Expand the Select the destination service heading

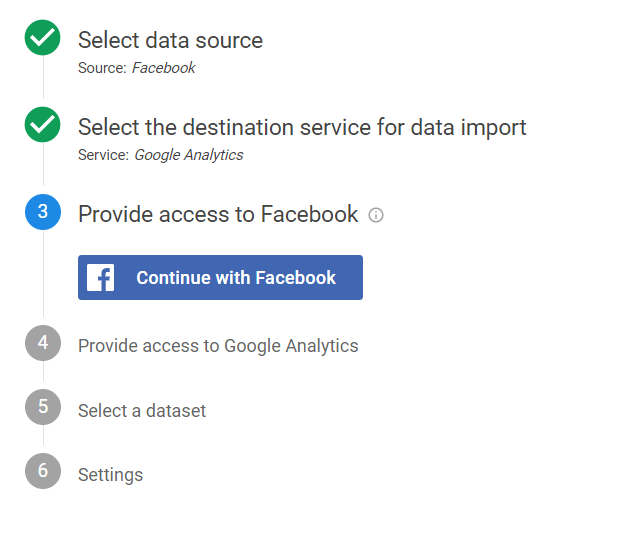click(x=302, y=127)
